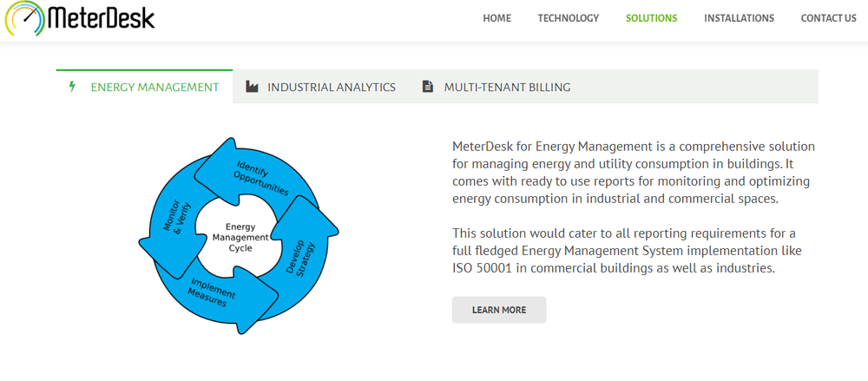Image resolution: width=868 pixels, height=381 pixels.
Task: Click the paragraph mentioning ISO 50001
Action: pyautogui.click(x=627, y=251)
